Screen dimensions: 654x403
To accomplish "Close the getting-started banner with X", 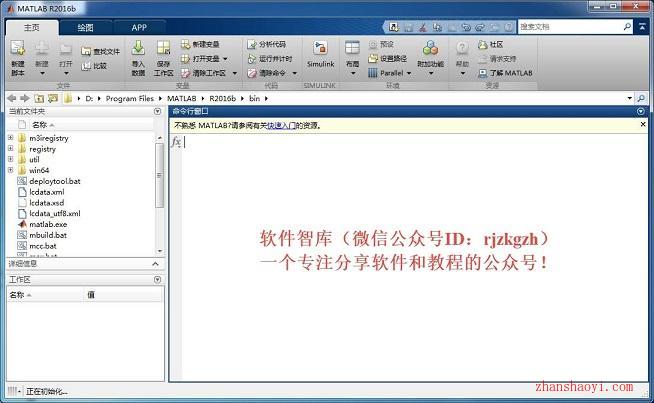I will 643,124.
